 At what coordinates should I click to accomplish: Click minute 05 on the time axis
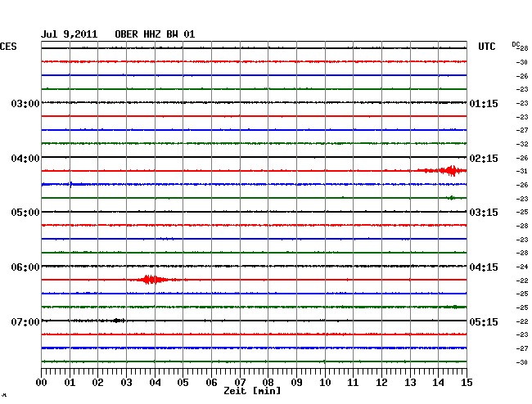tap(183, 383)
